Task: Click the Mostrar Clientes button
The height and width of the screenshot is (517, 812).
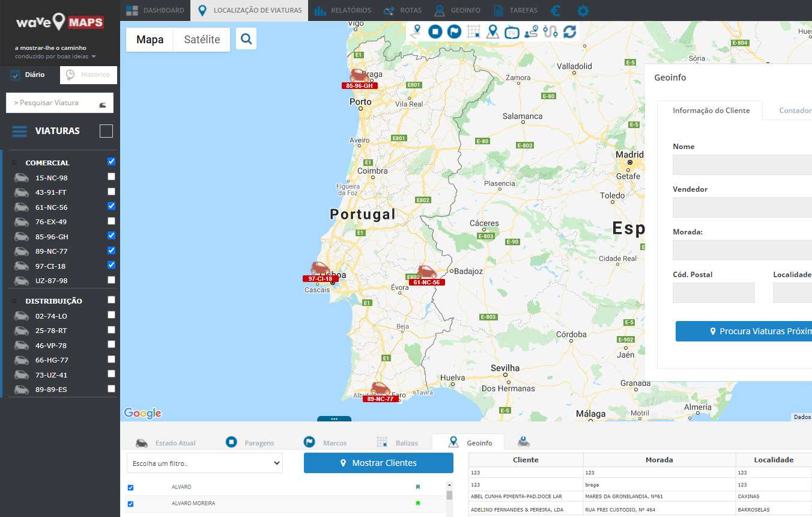Action: pos(378,463)
